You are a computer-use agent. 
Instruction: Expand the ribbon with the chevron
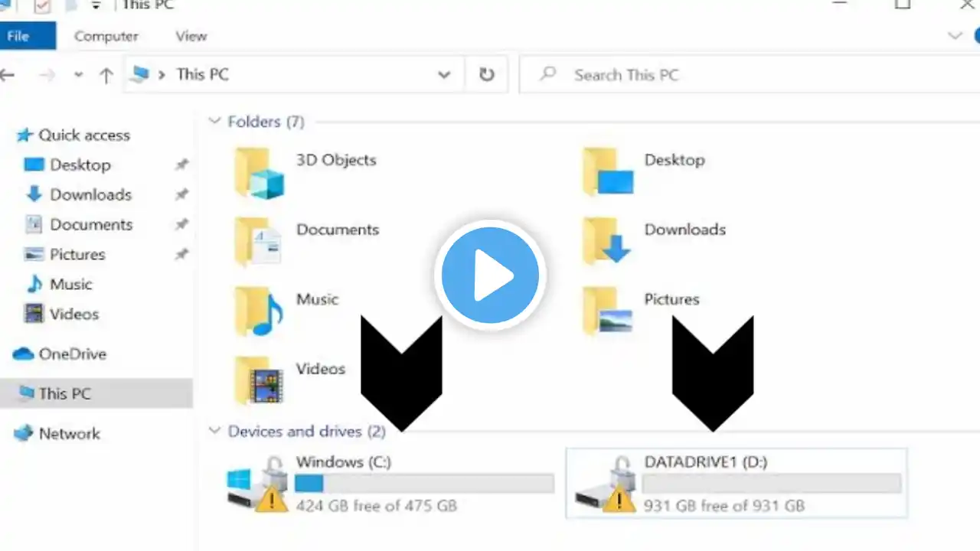(x=955, y=36)
